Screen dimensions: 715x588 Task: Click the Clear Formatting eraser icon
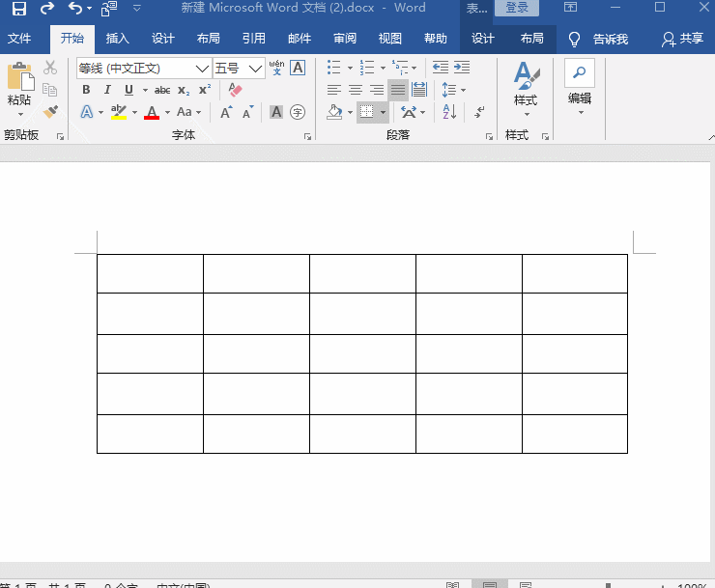pos(235,90)
